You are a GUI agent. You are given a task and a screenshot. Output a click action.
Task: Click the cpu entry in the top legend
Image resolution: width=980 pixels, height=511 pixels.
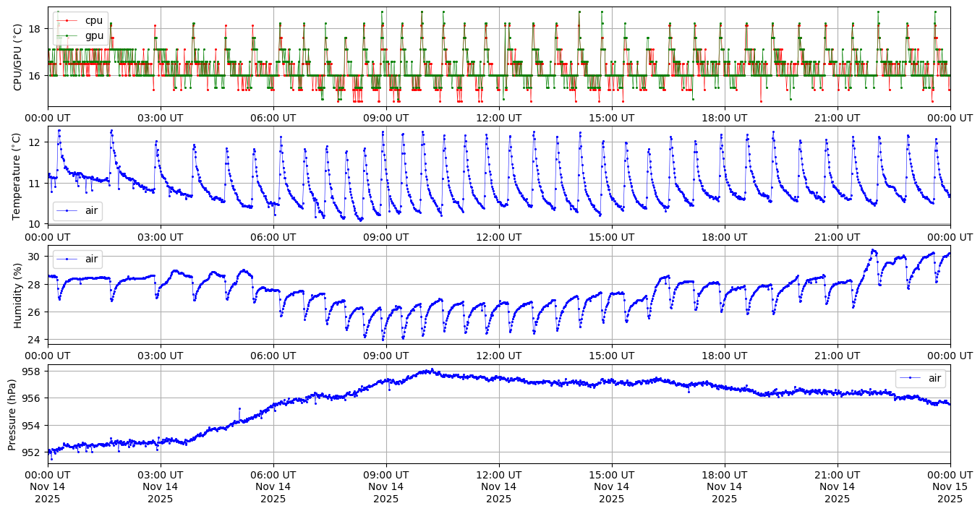(x=94, y=20)
